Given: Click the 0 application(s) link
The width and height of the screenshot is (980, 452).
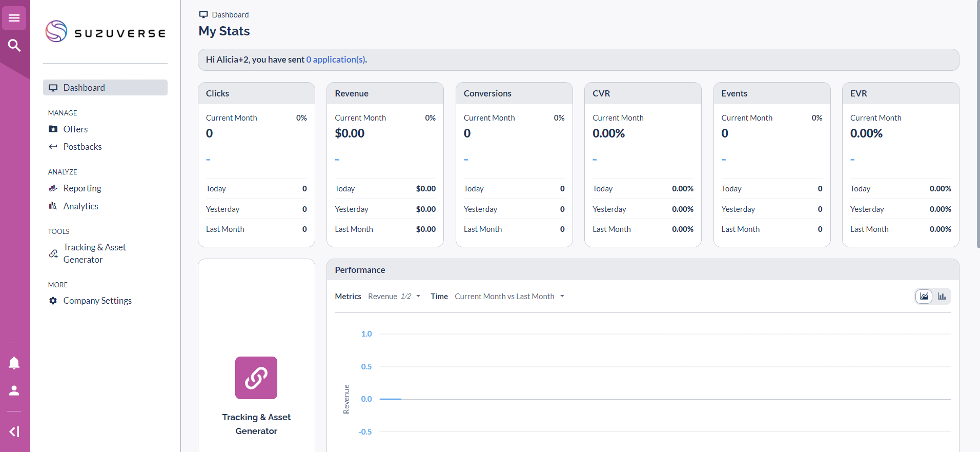Looking at the screenshot, I should (x=336, y=60).
